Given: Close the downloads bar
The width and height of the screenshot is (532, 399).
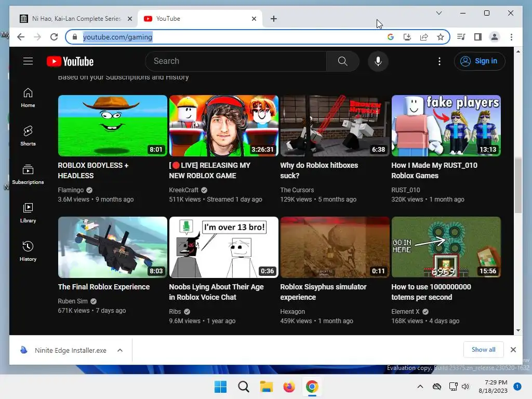Looking at the screenshot, I should [513, 350].
